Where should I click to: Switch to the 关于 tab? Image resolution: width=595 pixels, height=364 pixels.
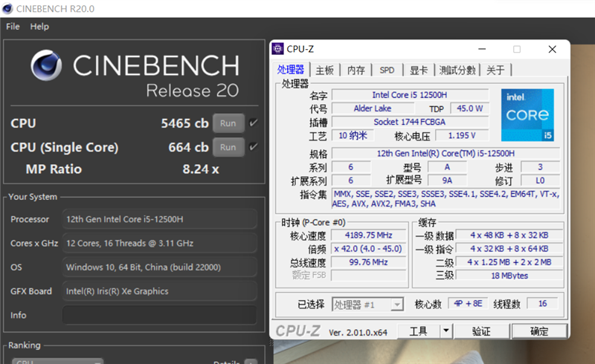pos(495,70)
